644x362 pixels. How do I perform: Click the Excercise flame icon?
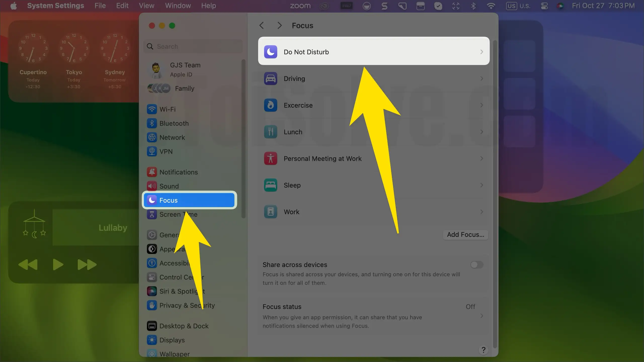click(270, 105)
